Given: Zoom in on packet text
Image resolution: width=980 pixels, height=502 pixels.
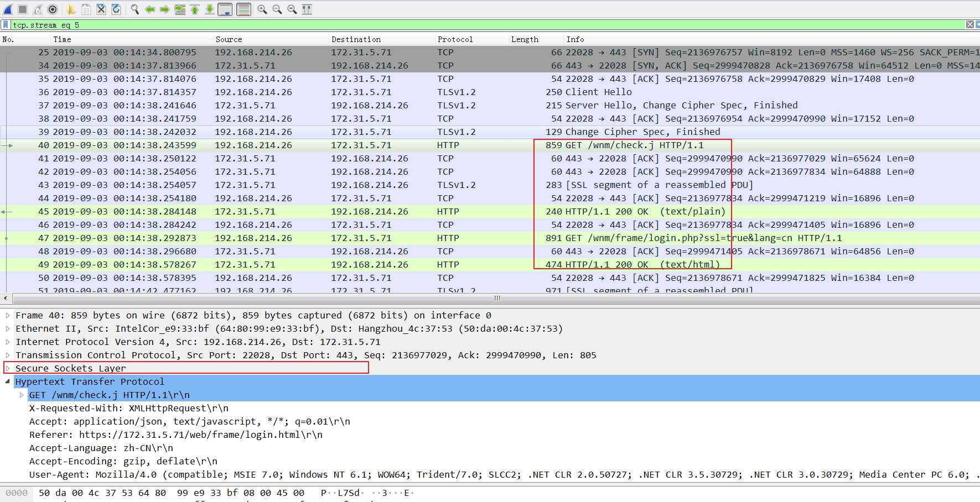Looking at the screenshot, I should point(262,9).
